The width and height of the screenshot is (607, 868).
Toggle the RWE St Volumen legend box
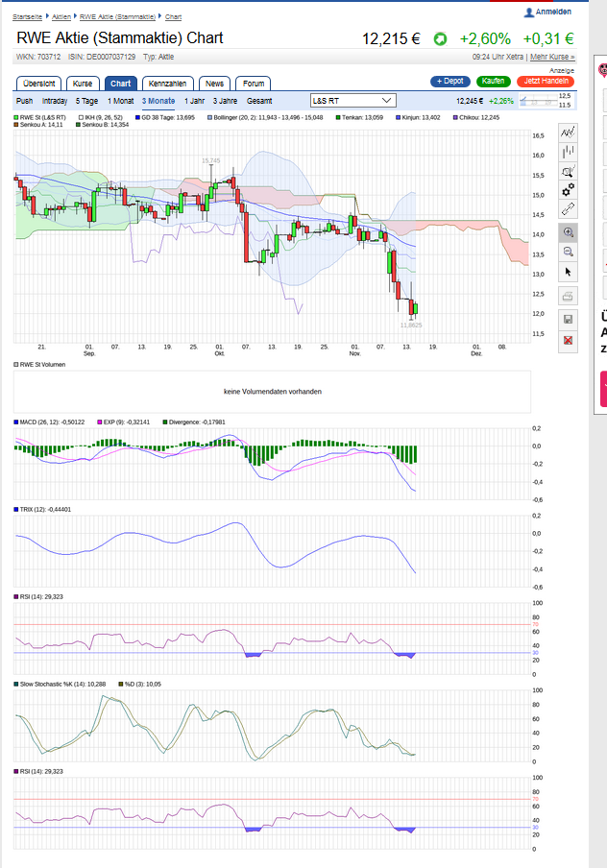point(16,364)
